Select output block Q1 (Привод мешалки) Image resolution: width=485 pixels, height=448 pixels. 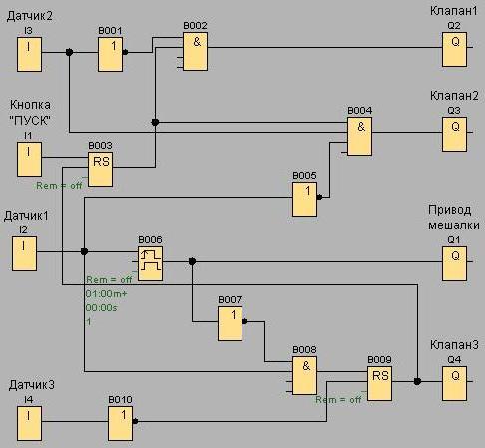click(454, 263)
